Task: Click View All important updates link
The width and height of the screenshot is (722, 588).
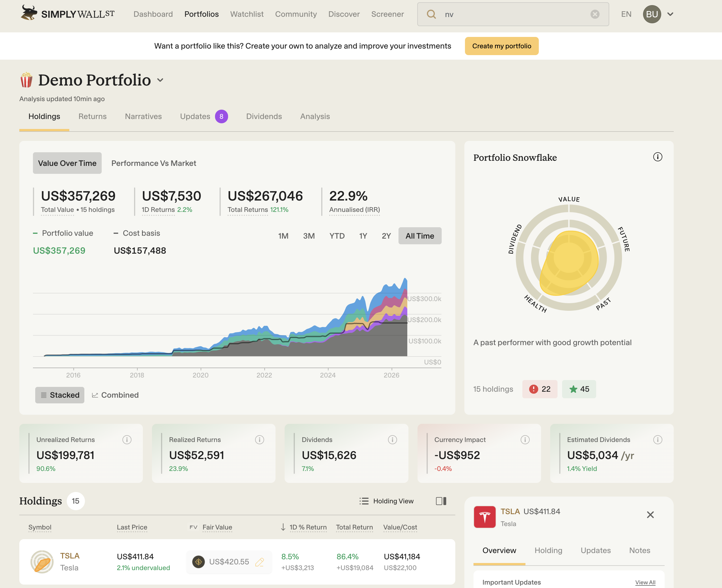Action: (x=645, y=582)
